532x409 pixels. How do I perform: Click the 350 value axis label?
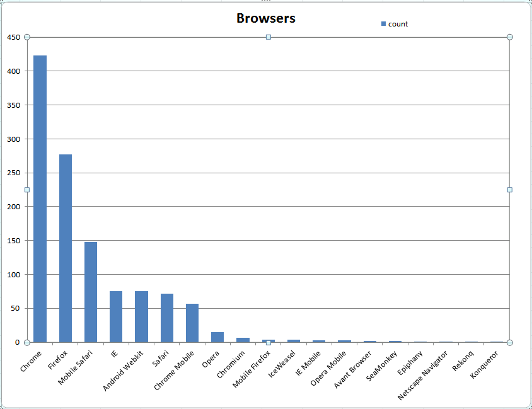pos(14,105)
